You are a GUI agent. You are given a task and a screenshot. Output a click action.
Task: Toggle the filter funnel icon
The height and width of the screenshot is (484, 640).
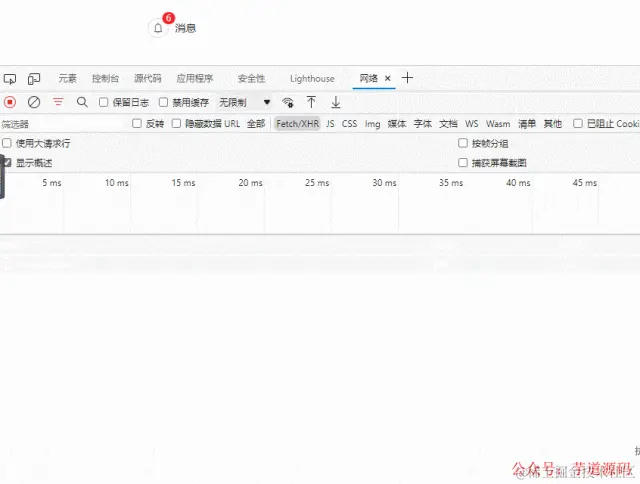tap(58, 102)
